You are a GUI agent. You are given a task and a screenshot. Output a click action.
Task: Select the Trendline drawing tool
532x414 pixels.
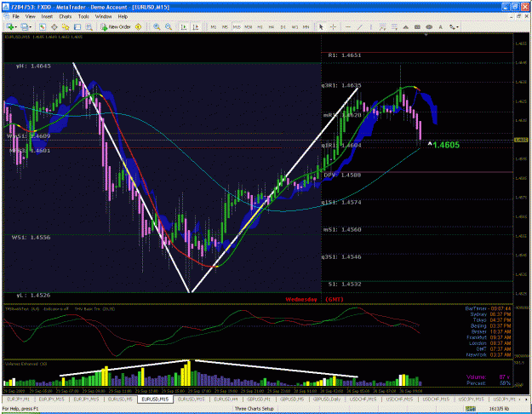point(360,26)
